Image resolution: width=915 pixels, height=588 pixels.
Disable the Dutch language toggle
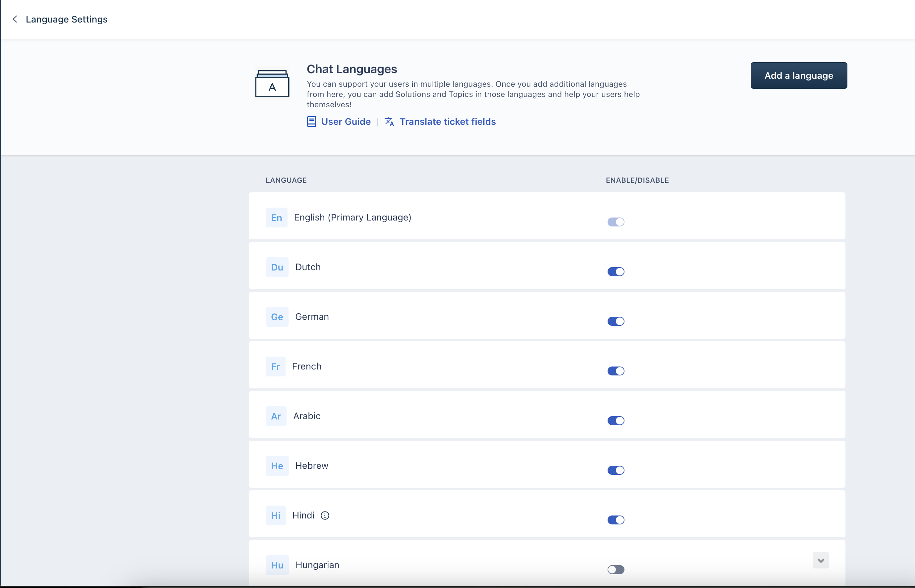616,271
